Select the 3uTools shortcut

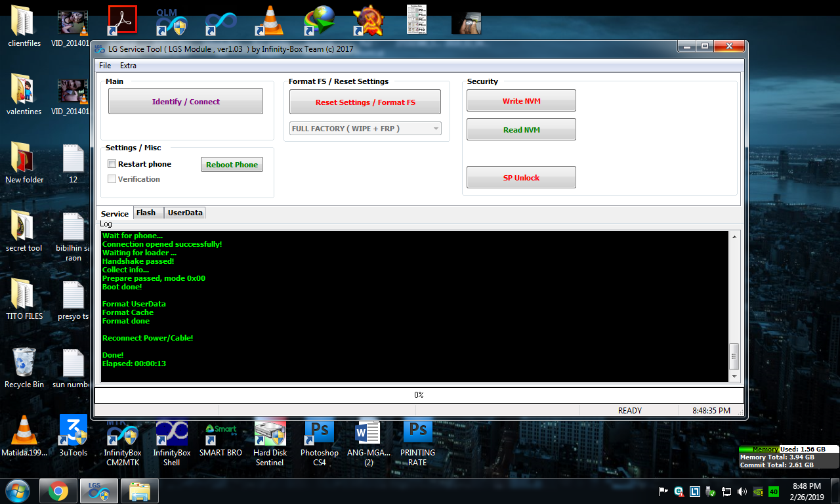73,436
